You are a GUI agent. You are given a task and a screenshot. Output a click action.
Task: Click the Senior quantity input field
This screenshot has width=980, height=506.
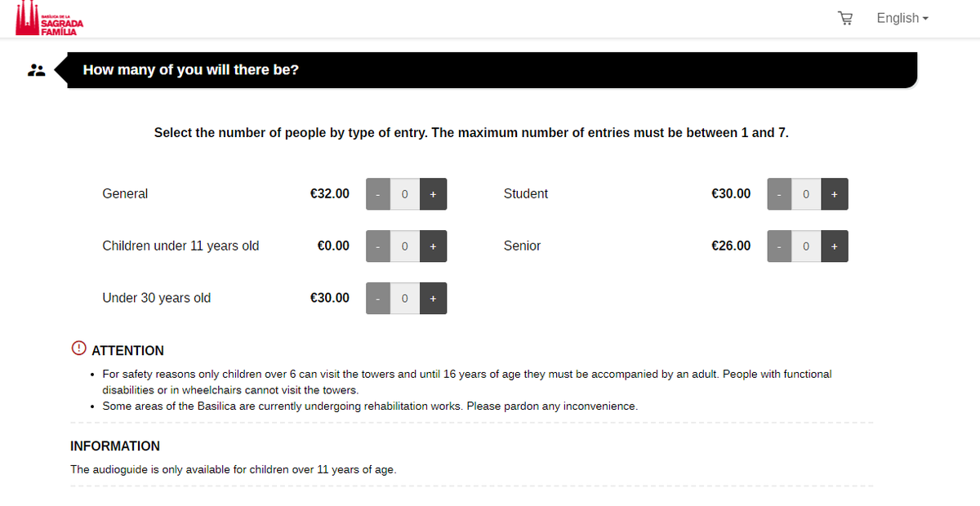pos(806,246)
